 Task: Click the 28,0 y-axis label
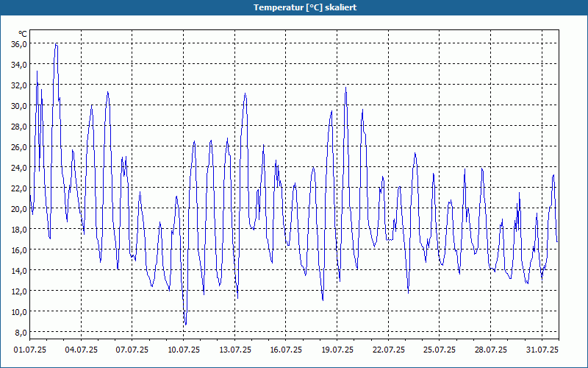click(x=20, y=127)
